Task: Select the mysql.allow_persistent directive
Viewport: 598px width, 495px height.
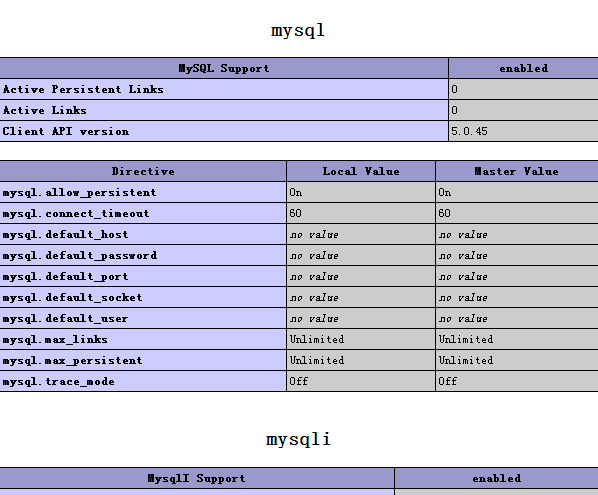Action: pyautogui.click(x=79, y=193)
